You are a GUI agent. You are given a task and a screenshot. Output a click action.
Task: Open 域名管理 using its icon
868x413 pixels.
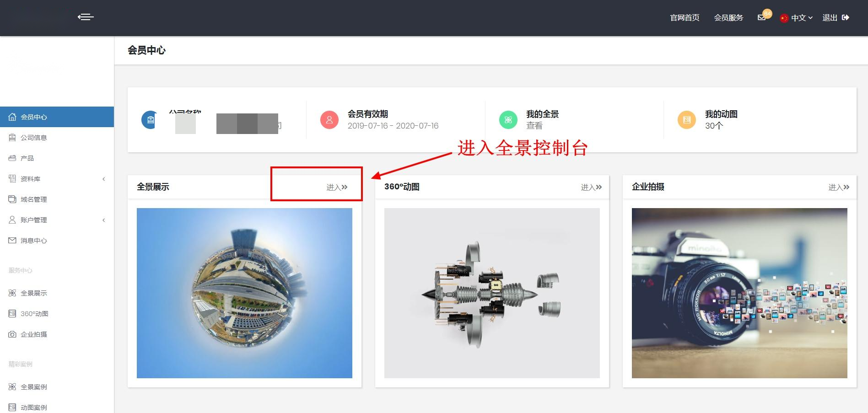pyautogui.click(x=12, y=199)
